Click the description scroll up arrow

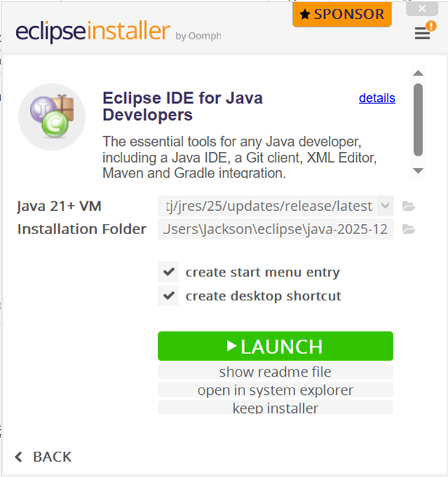418,73
